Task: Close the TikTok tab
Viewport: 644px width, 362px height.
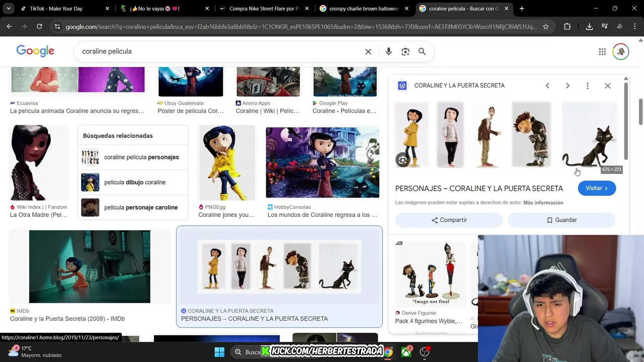Action: pos(107,9)
